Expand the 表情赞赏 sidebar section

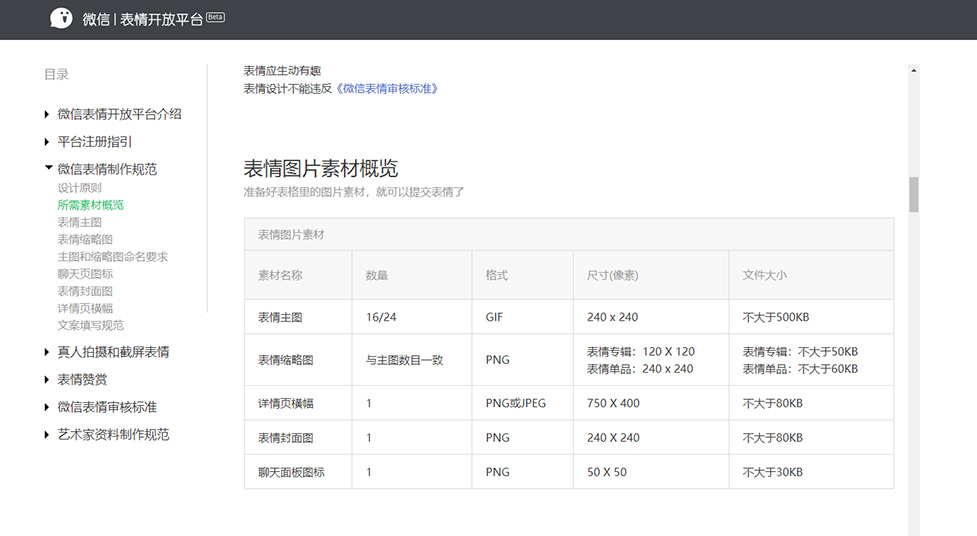tap(47, 380)
